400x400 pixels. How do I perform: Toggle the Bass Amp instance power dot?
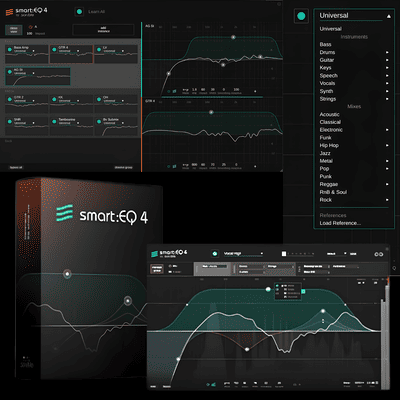10,49
